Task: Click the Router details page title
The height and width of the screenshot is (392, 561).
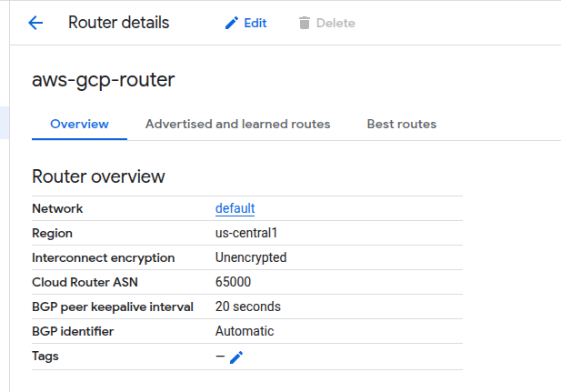Action: [x=118, y=23]
